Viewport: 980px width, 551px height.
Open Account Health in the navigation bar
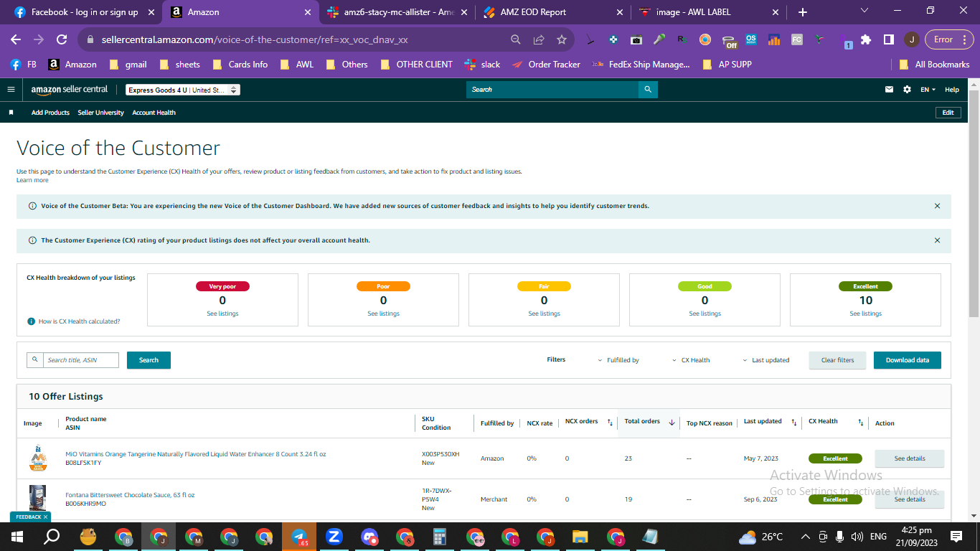click(x=154, y=113)
